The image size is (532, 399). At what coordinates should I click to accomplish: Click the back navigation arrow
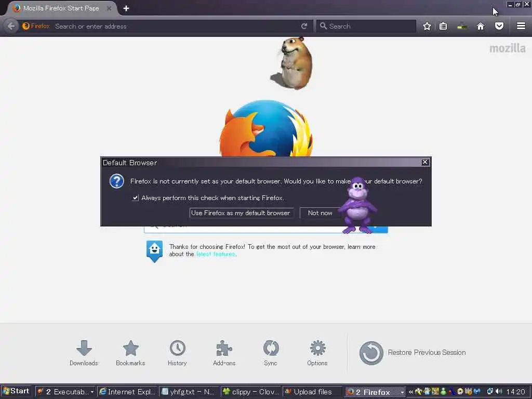(x=11, y=26)
